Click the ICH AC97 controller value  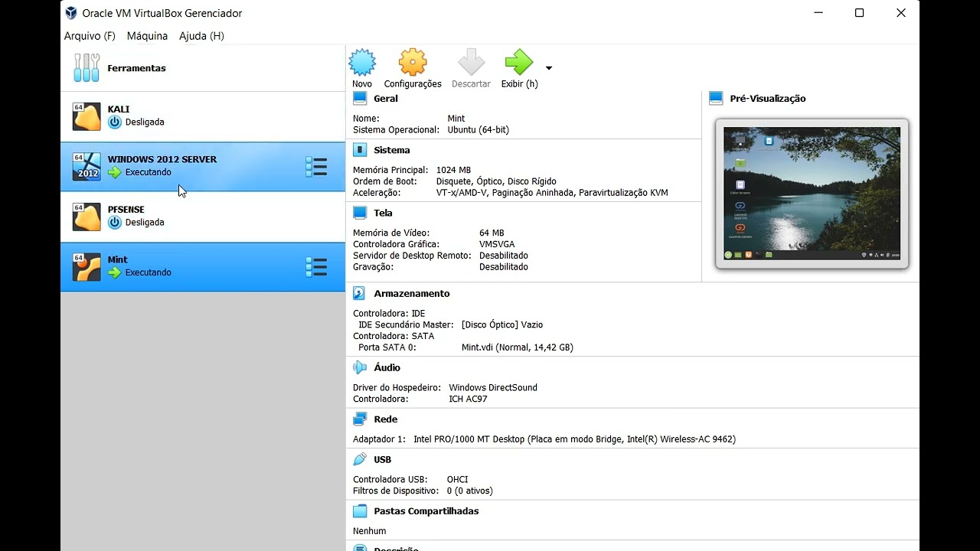coord(468,399)
